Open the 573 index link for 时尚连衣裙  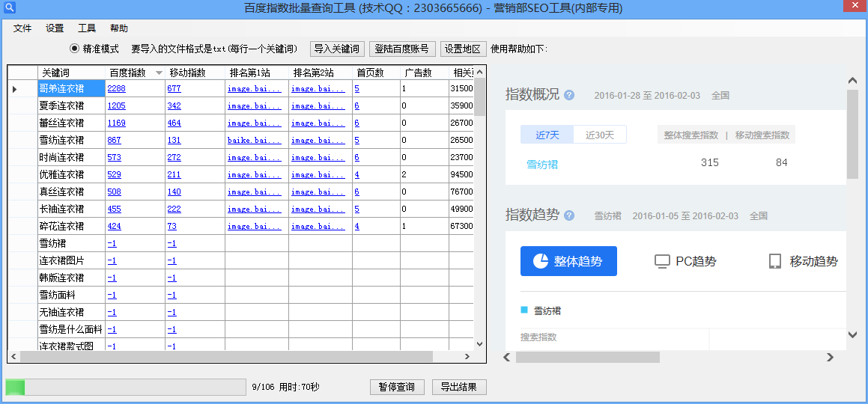114,158
